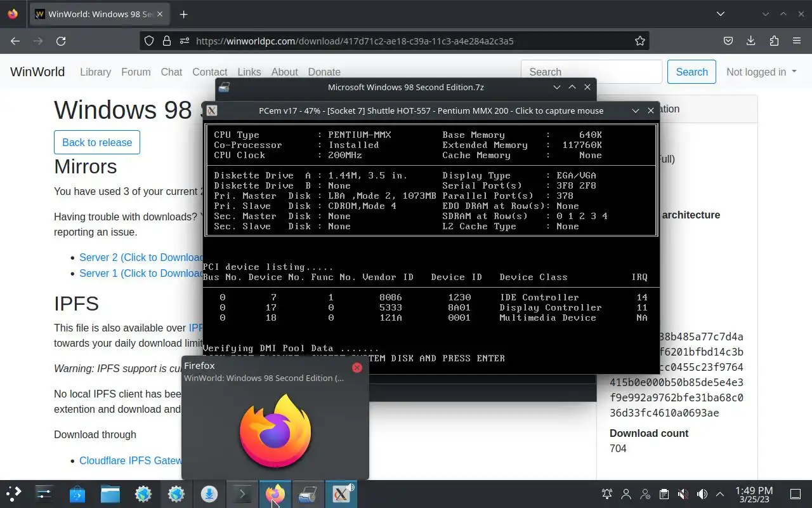The width and height of the screenshot is (812, 508).
Task: Click the WinWorld Search input field
Action: [591, 72]
